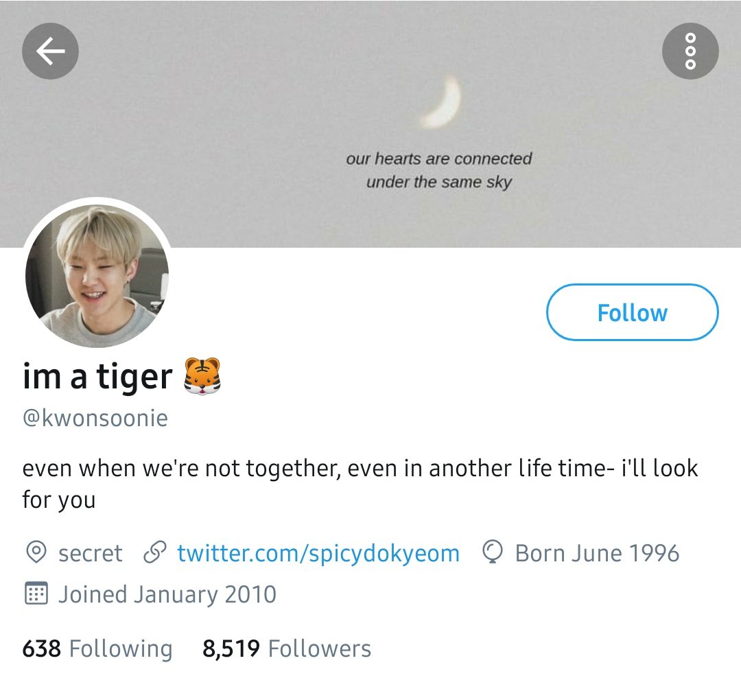
Task: Click the display name im a tiger
Action: pyautogui.click(x=97, y=377)
